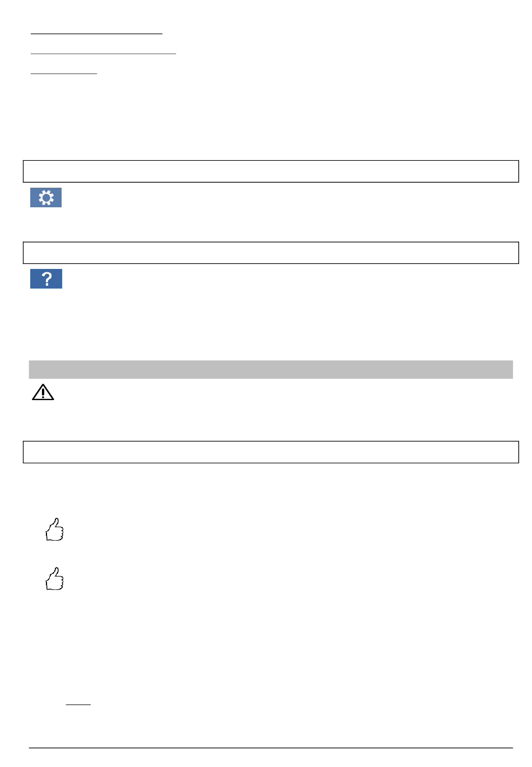The width and height of the screenshot is (532, 767).
Task: Click the blue question mark help icon
Action: point(46,278)
